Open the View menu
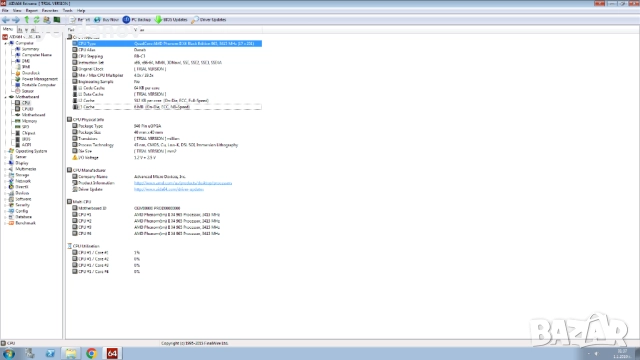This screenshot has width=640, height=360. point(17,11)
